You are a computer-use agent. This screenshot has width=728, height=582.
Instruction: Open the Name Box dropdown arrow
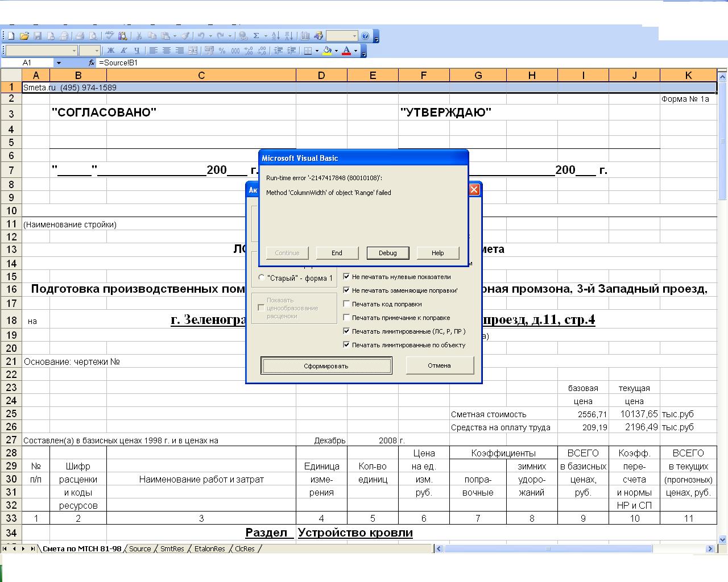(x=58, y=63)
